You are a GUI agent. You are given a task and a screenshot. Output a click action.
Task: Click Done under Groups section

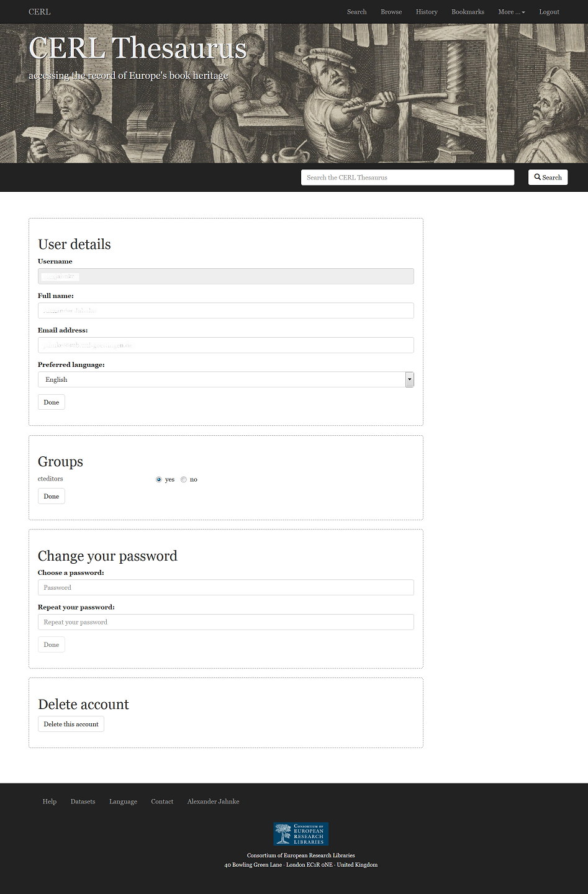click(52, 496)
